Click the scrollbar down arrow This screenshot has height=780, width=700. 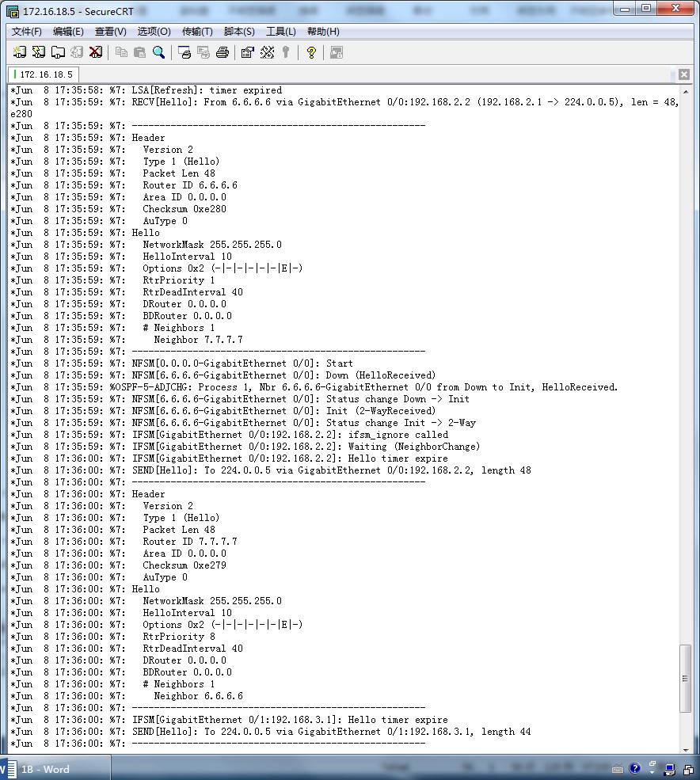686,749
